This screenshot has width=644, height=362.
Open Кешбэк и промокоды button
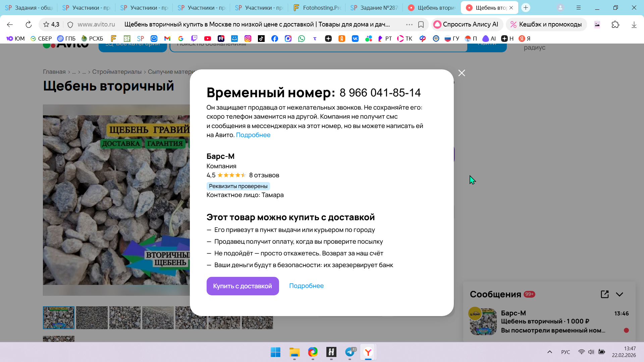click(546, 24)
